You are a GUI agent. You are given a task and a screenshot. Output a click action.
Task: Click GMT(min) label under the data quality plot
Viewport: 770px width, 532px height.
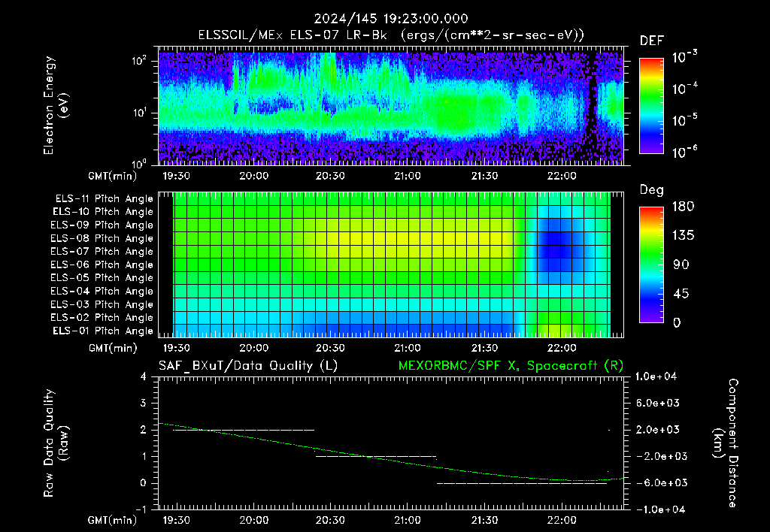[x=113, y=521]
